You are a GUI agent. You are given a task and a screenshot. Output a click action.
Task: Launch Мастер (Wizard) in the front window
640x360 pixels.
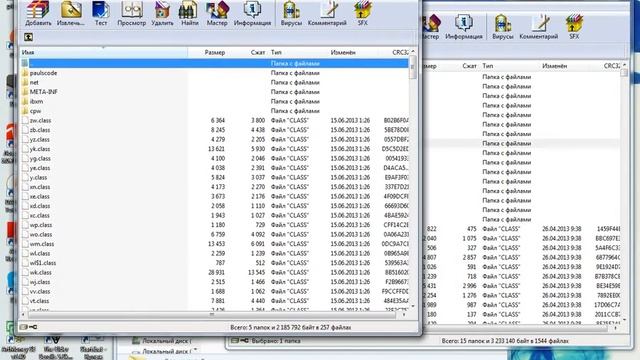(x=217, y=10)
